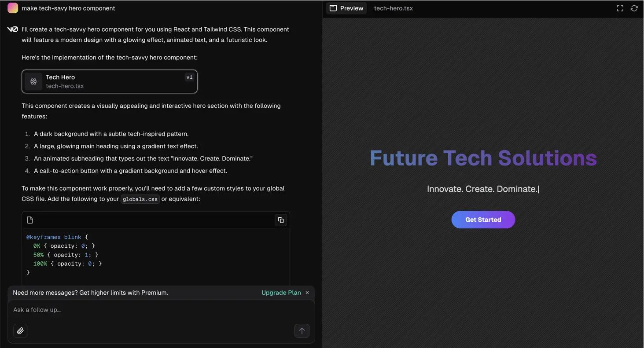Switch to the Preview tab
644x348 pixels.
347,8
